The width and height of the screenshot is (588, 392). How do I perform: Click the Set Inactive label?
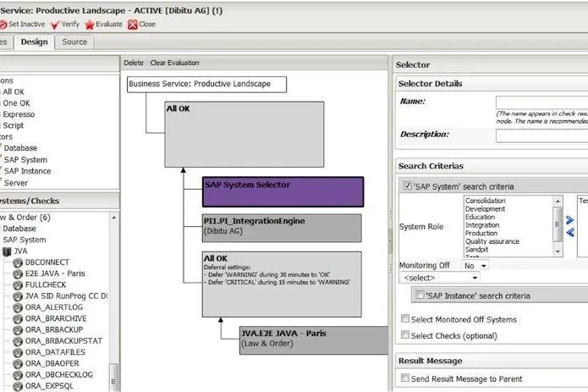26,25
